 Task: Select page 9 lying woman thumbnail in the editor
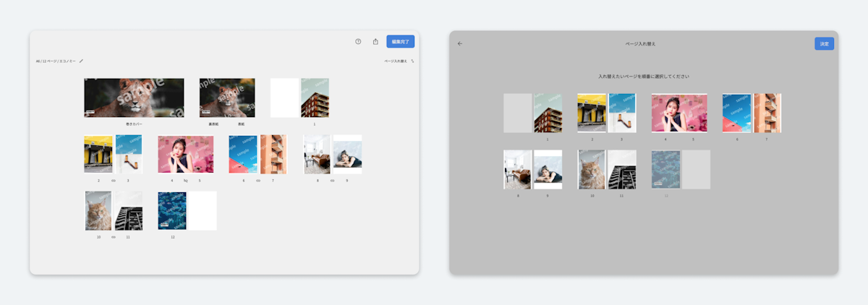coord(347,154)
